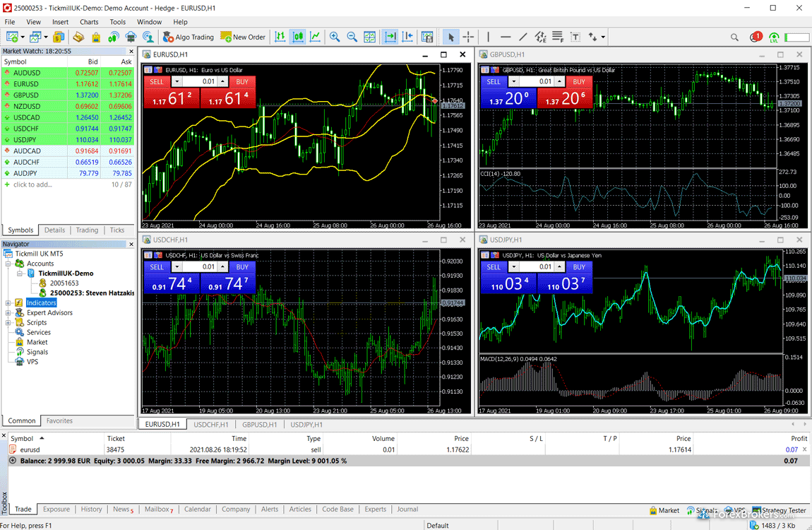This screenshot has height=530, width=812.
Task: Open EURUSD volume dropdown arrow
Action: tap(177, 82)
